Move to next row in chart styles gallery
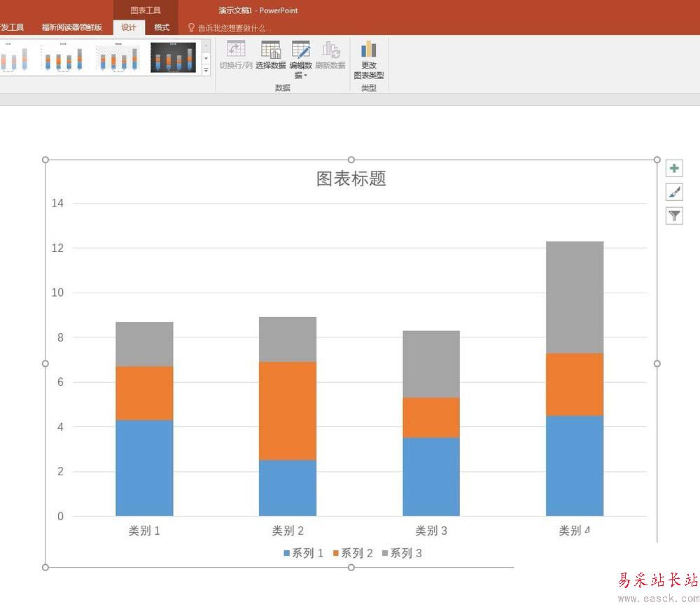The height and width of the screenshot is (609, 700). [x=206, y=58]
